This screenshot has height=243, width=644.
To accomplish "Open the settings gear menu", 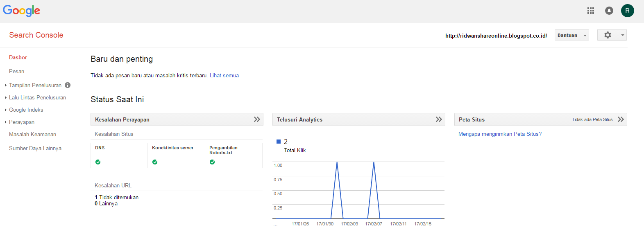I will (x=612, y=35).
